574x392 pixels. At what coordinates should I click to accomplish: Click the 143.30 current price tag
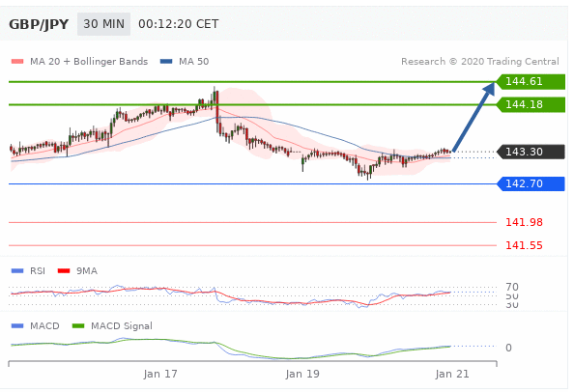(x=531, y=152)
